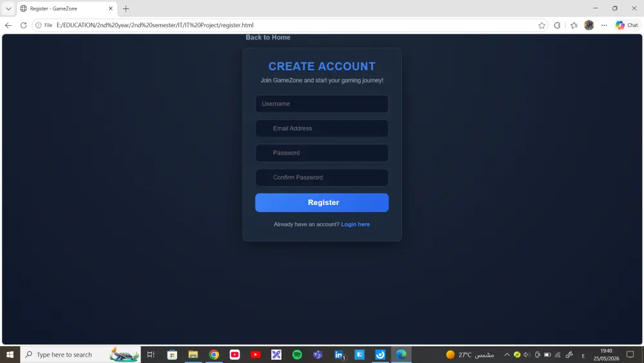Open the Windows notification center
The height and width of the screenshot is (363, 644).
click(x=630, y=355)
